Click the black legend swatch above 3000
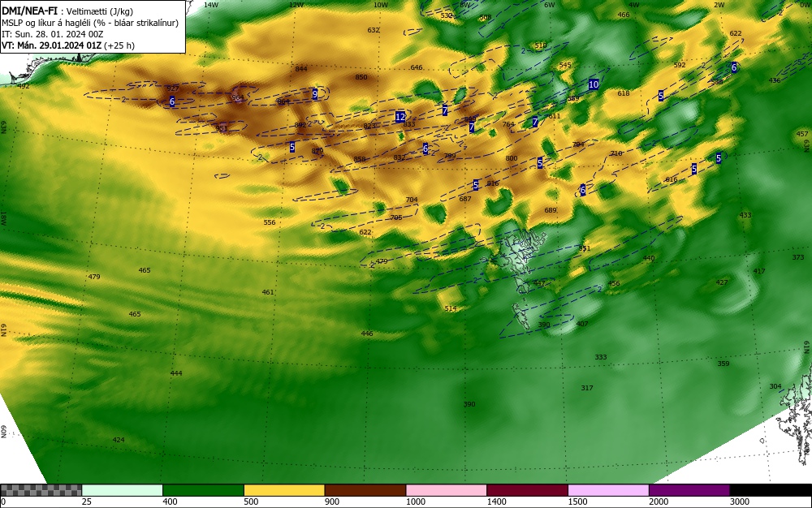The width and height of the screenshot is (812, 508). click(x=771, y=490)
